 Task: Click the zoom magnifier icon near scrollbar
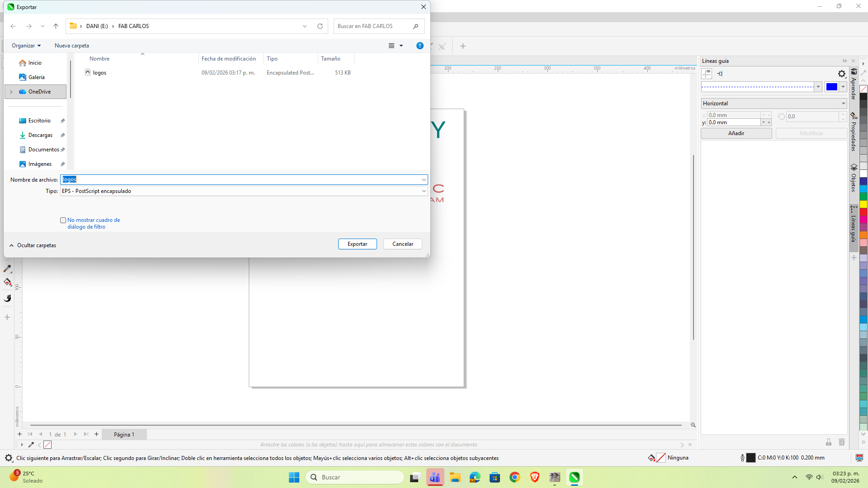693,425
